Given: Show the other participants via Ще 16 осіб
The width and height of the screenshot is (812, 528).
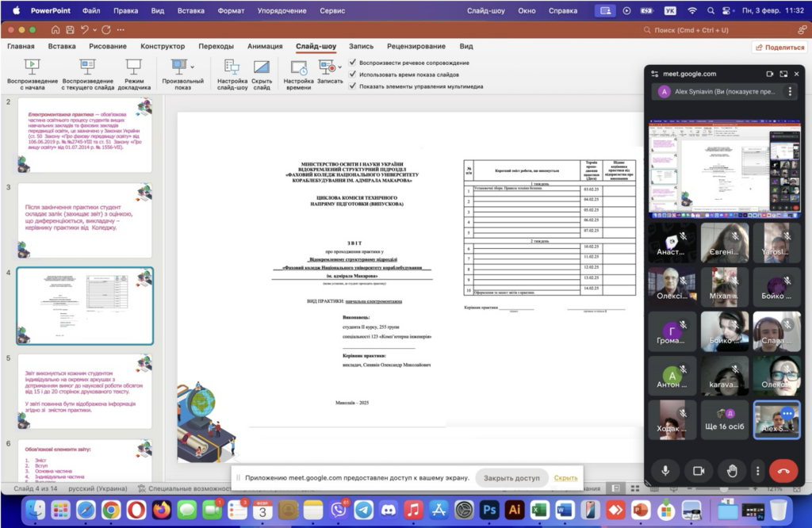Looking at the screenshot, I should (x=725, y=420).
